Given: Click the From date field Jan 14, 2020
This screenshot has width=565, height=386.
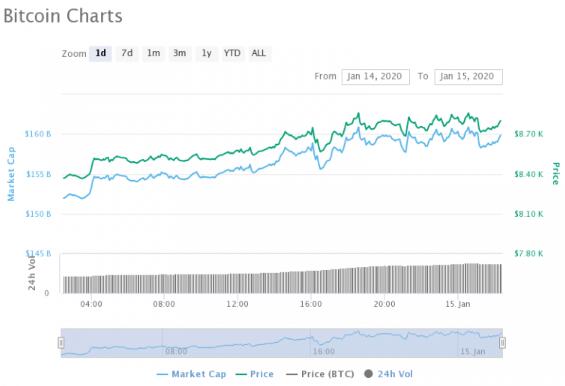Looking at the screenshot, I should [x=375, y=76].
